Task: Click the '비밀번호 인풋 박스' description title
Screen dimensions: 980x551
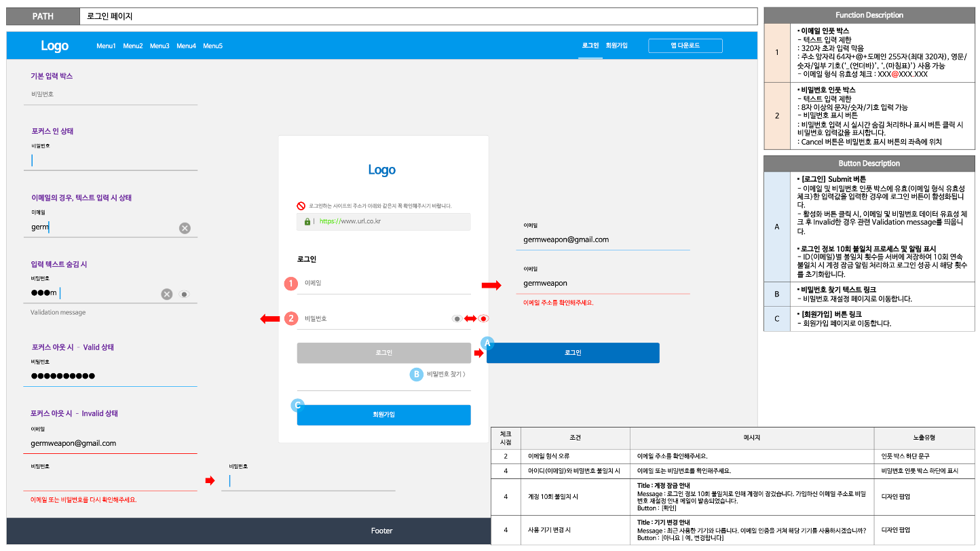Action: pyautogui.click(x=828, y=90)
